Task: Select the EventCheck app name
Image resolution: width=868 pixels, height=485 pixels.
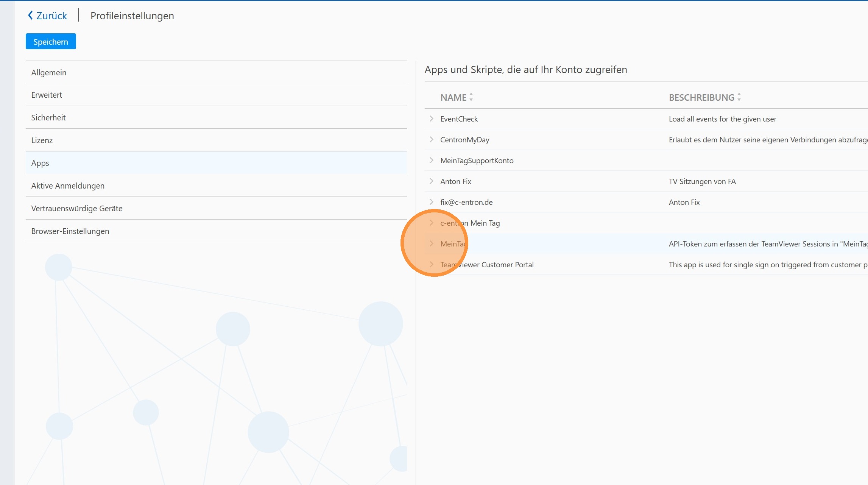Action: (459, 119)
